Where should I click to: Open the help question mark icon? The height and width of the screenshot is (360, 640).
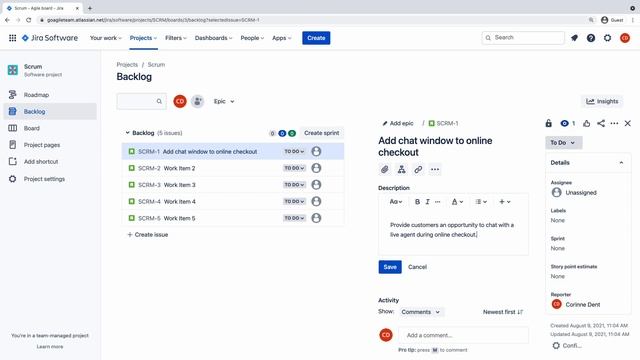(591, 38)
